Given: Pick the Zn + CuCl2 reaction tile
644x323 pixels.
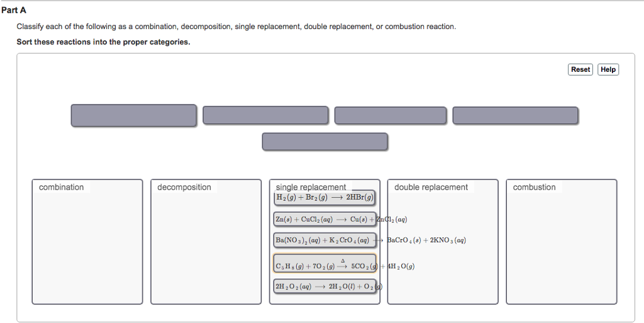Looking at the screenshot, I should [325, 220].
